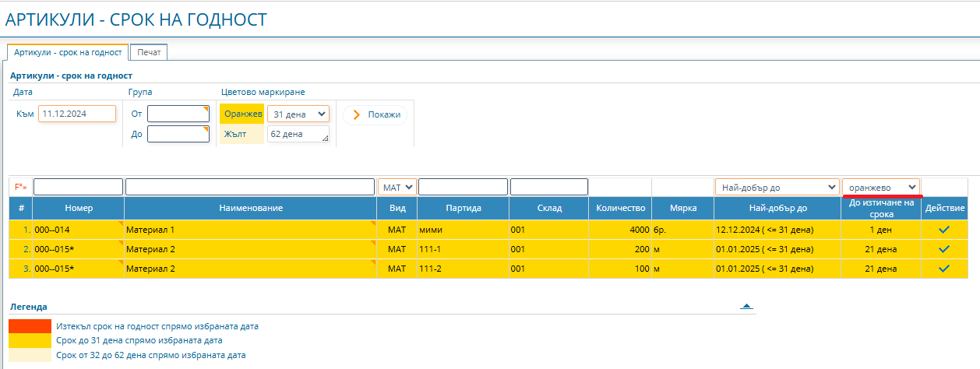Open the Оранжев 31 дена dropdown
Viewport: 980px width, 369px height.
coord(298,114)
